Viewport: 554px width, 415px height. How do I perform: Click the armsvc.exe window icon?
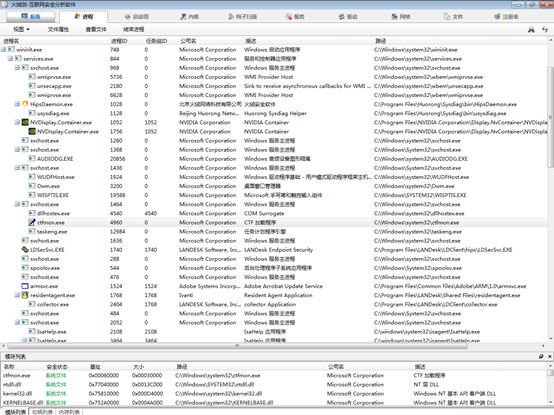coord(25,286)
